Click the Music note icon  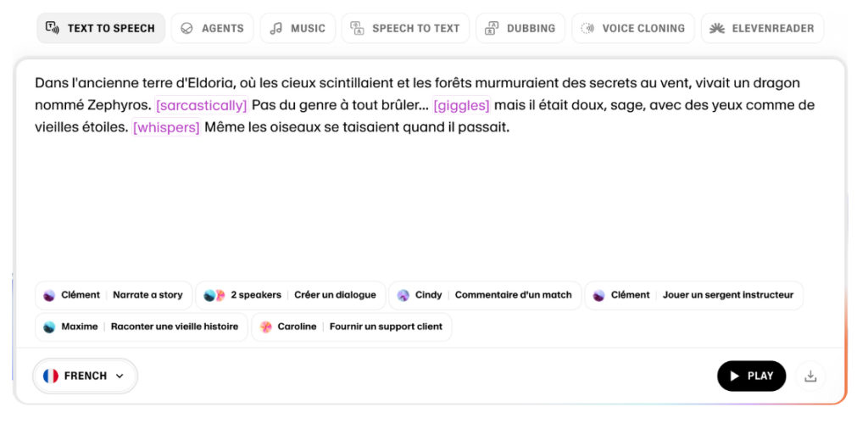276,28
